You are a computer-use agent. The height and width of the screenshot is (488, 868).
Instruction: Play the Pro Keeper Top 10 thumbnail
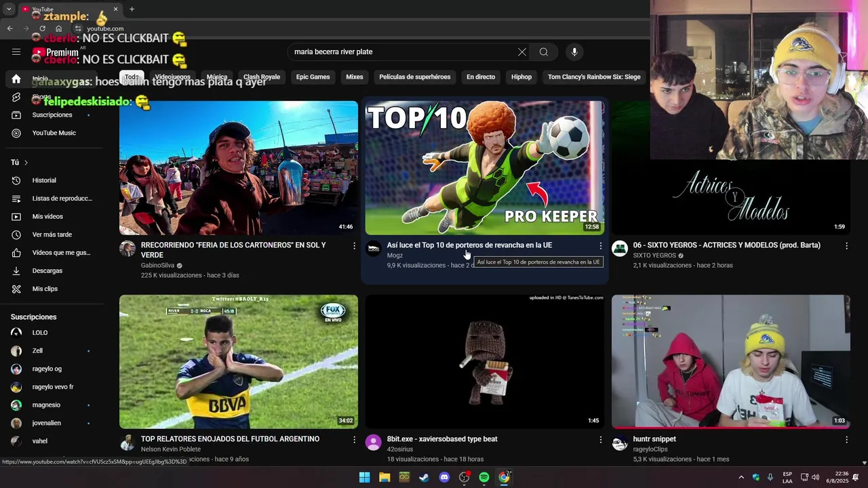pos(485,168)
